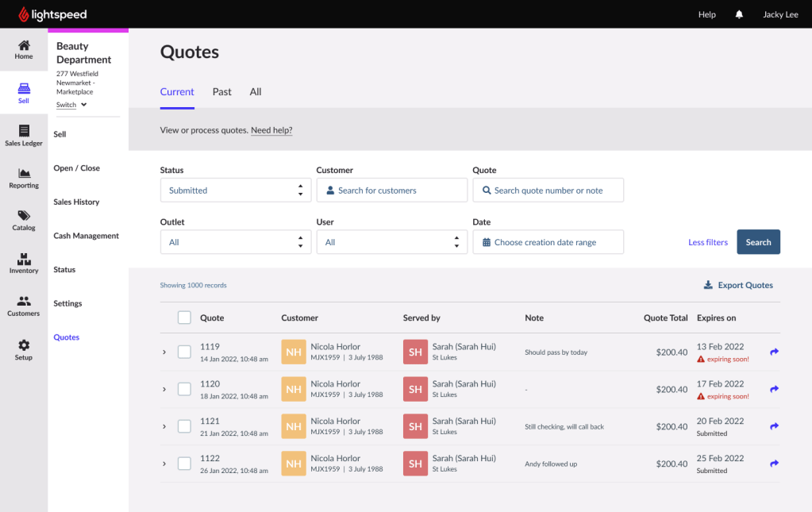Viewport: 812px width, 512px height.
Task: Check the box for quote 1122
Action: (x=184, y=464)
